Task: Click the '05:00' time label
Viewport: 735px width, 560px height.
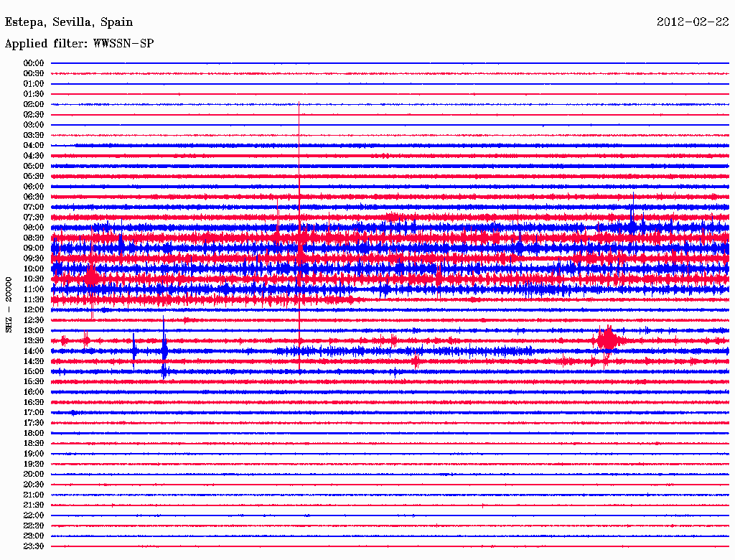Action: click(x=33, y=166)
